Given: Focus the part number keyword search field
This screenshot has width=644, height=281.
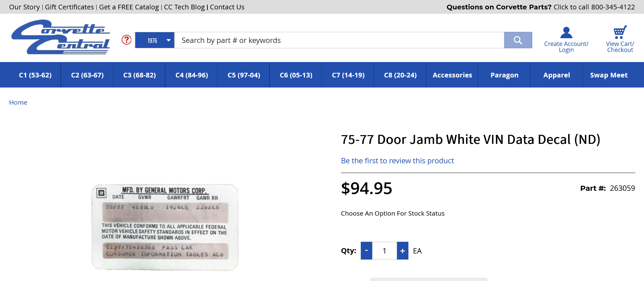Looking at the screenshot, I should [339, 40].
